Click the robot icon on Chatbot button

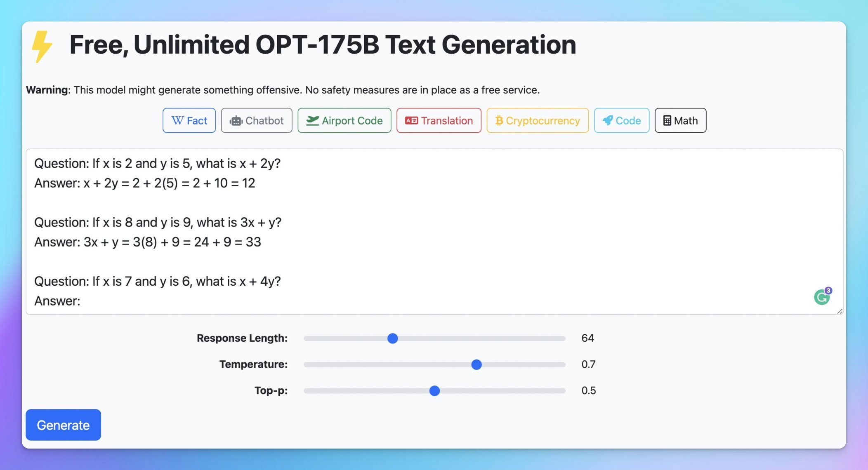[x=236, y=121]
